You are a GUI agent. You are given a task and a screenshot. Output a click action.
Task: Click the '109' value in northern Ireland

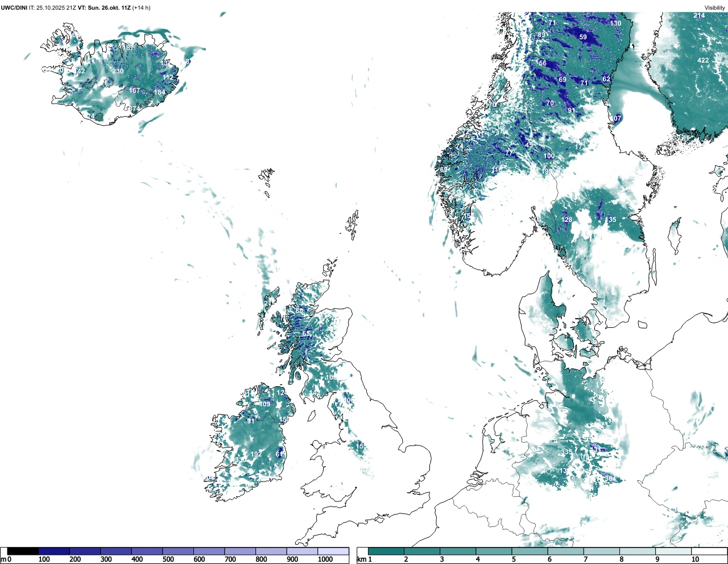(265, 404)
